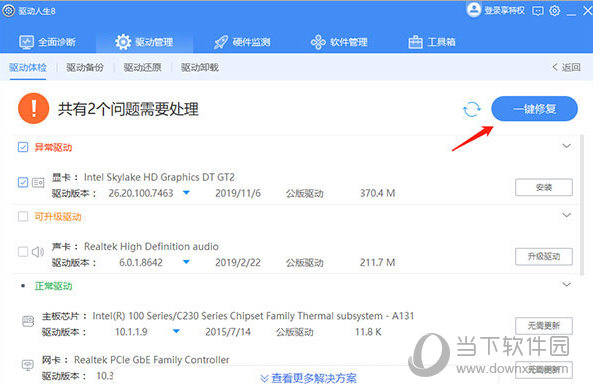Click Intel Skylake HD Graphics DT GT2 text

point(159,177)
